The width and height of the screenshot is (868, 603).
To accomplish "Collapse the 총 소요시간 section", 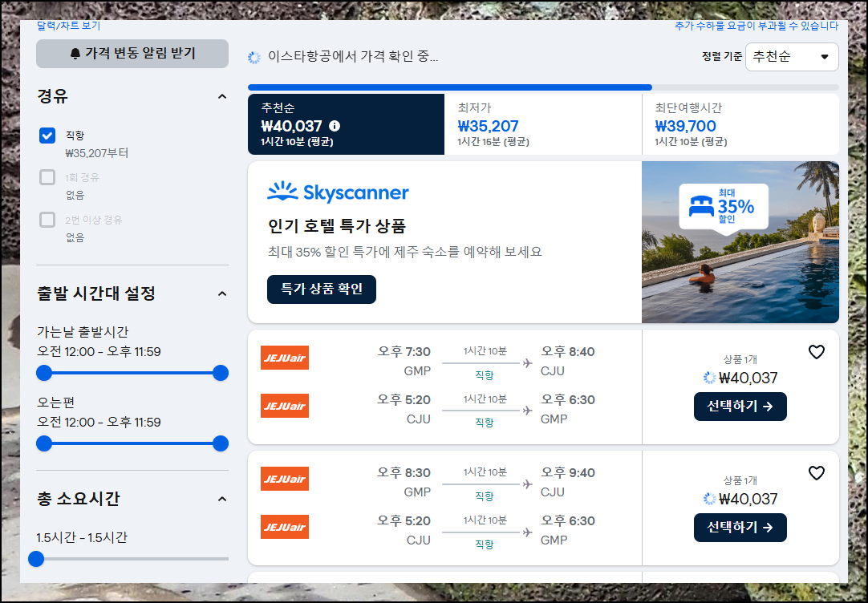I will 222,499.
